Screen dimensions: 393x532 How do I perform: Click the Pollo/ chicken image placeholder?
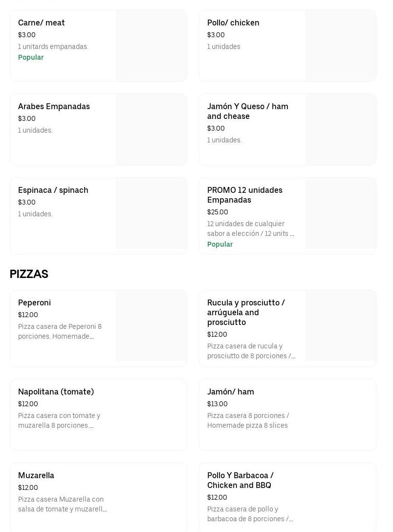(341, 46)
